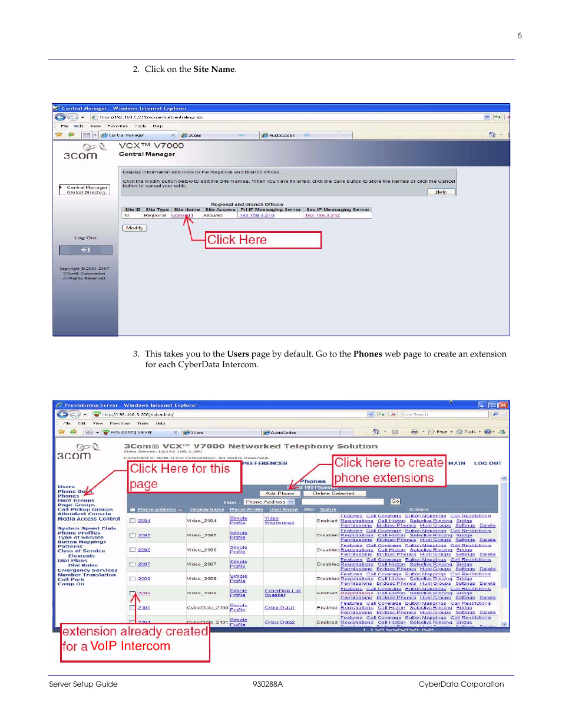562x728 pixels.
Task: Tick the checkbox for phone 2095
Action: pos(133,535)
